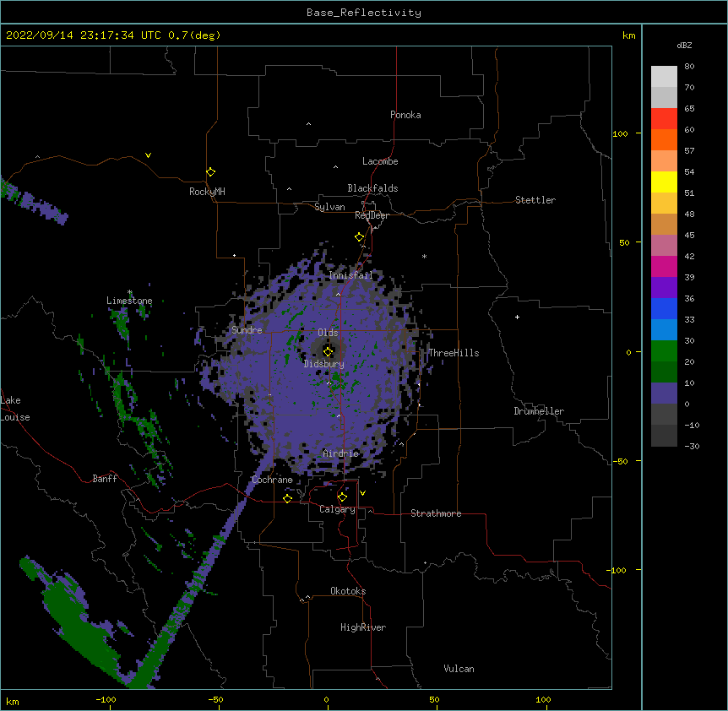
Task: Click the Vulcan city label
Action: 459,669
